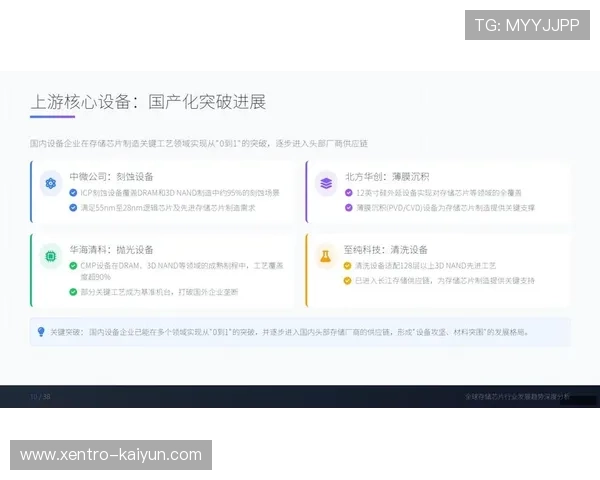This screenshot has width=600, height=480.
Task: Click the lightbulb icon before 关键突破
Action: pyautogui.click(x=41, y=332)
